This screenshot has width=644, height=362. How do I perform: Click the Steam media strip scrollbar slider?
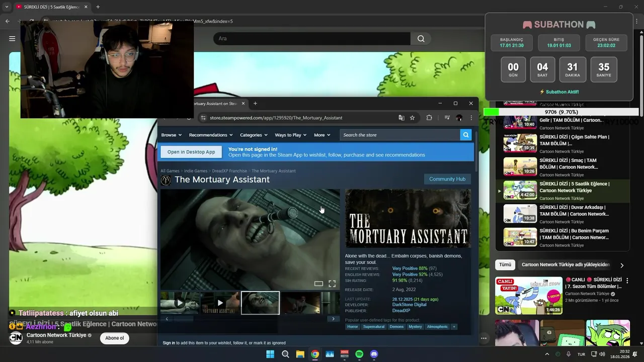[184, 319]
